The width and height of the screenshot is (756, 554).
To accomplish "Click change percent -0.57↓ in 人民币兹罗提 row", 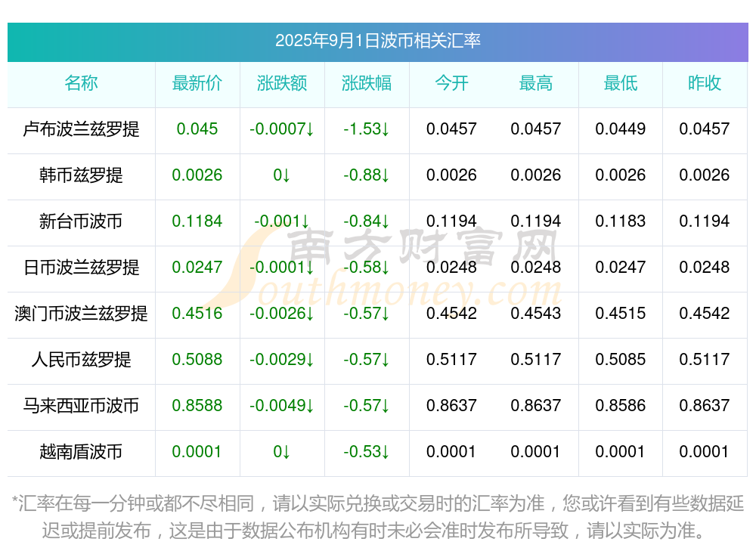I will (x=367, y=360).
